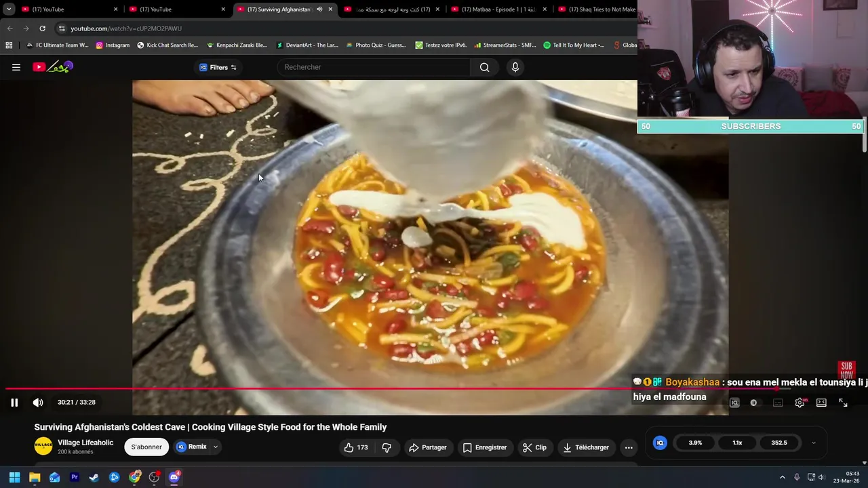Open the YouTube hamburger guide menu
Image resolution: width=868 pixels, height=488 pixels.
coord(16,67)
